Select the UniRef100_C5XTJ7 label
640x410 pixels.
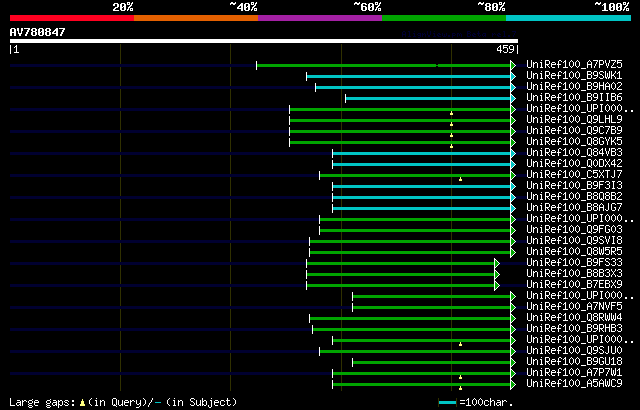pyautogui.click(x=574, y=175)
